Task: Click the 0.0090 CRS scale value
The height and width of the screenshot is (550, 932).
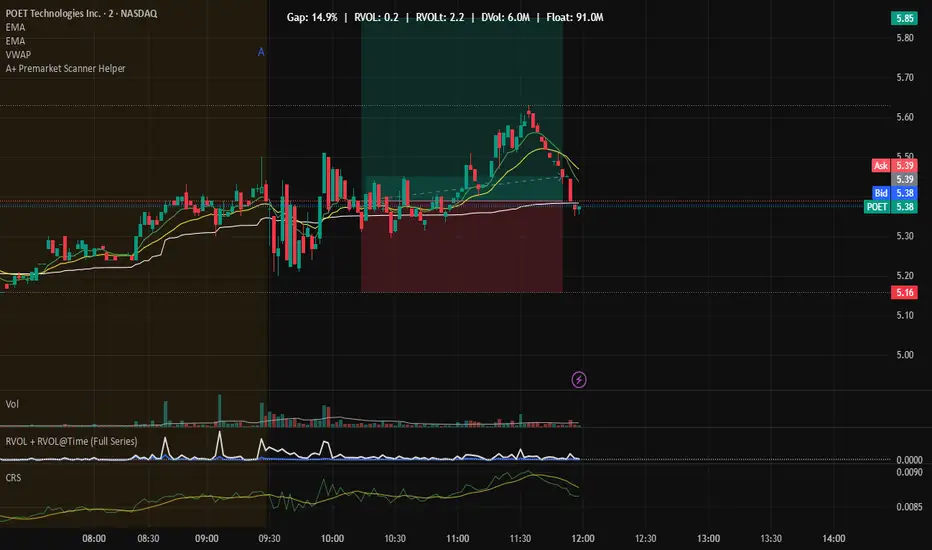Action: (909, 472)
